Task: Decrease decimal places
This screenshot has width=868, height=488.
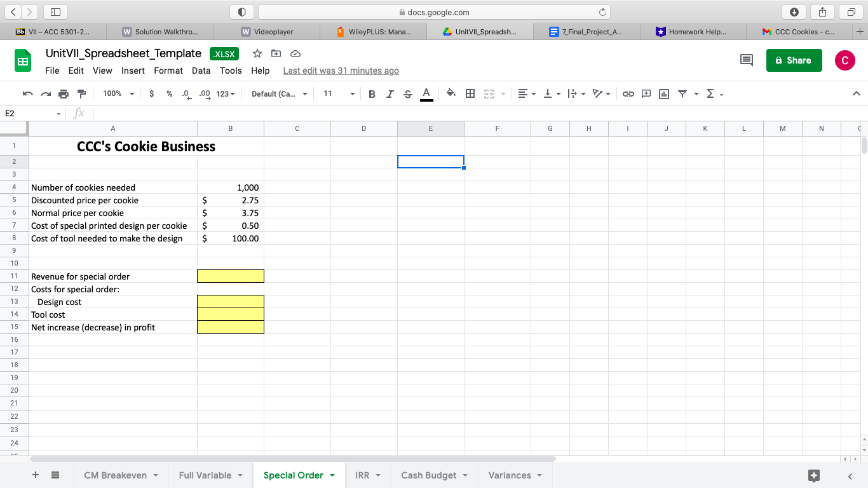Action: [185, 93]
